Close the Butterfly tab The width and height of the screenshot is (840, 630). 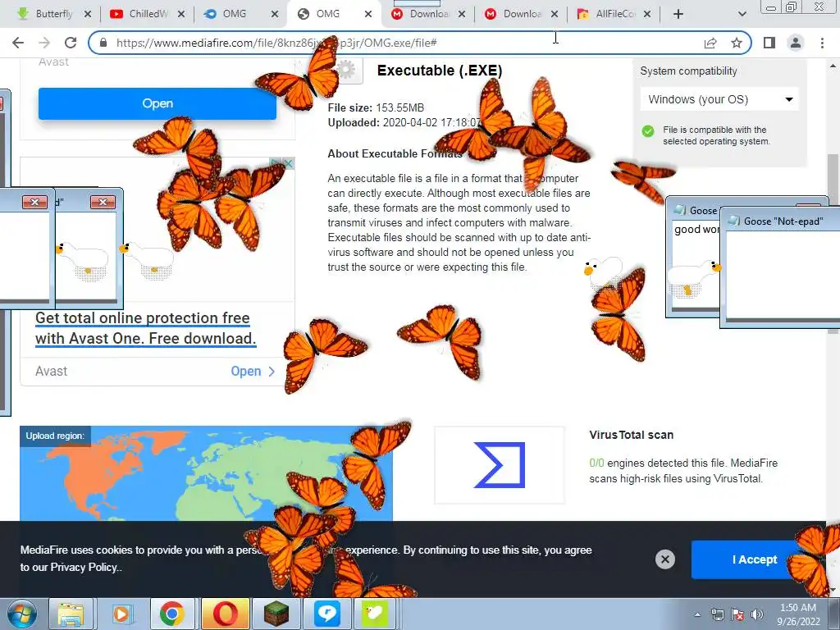88,14
